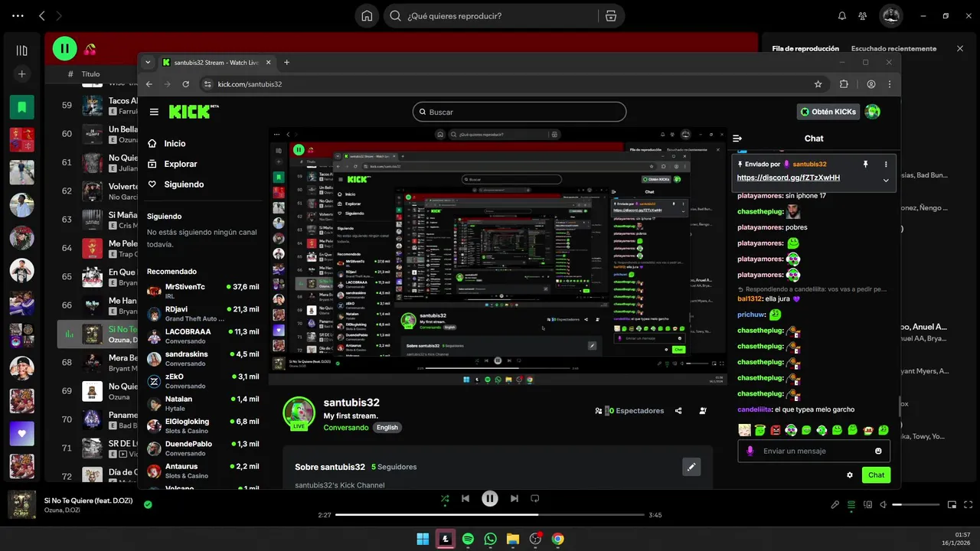Viewport: 980px width, 551px height.
Task: Open sandraskins recommended channel
Action: click(203, 358)
